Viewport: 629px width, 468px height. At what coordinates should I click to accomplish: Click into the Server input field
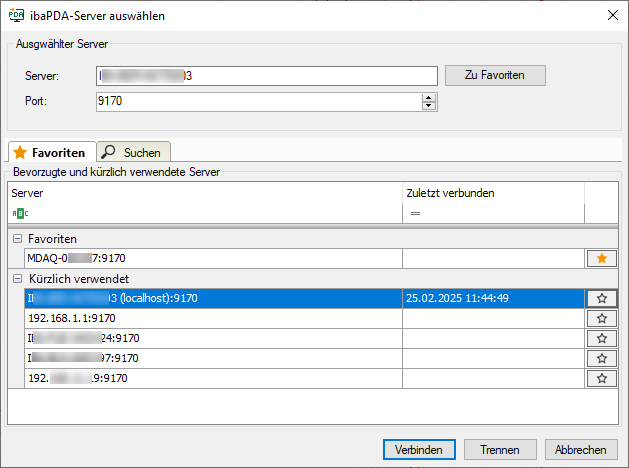click(266, 76)
